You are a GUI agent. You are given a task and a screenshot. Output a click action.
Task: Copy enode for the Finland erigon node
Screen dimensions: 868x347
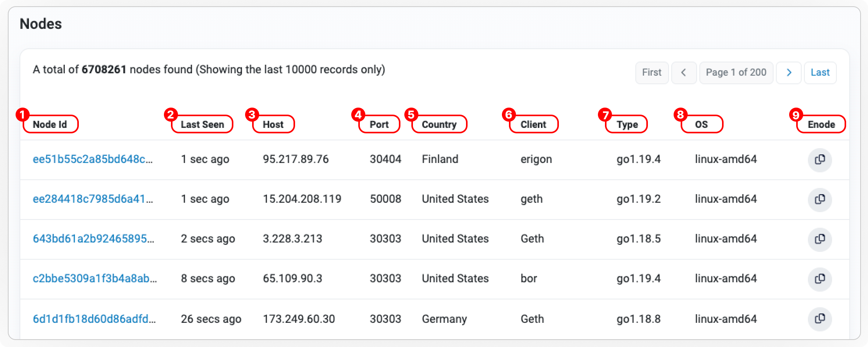click(x=820, y=160)
